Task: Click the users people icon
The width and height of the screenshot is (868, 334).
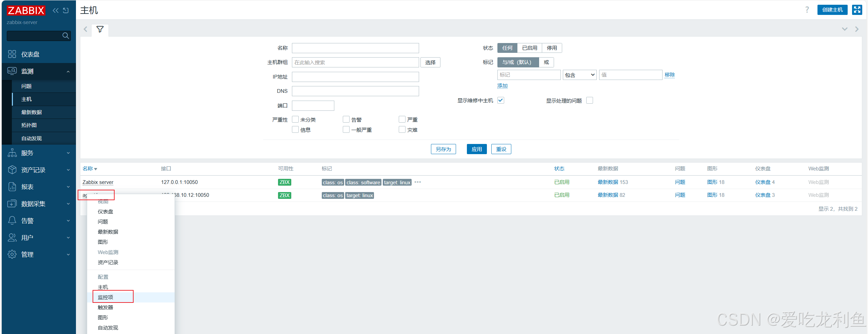Action: [x=12, y=237]
